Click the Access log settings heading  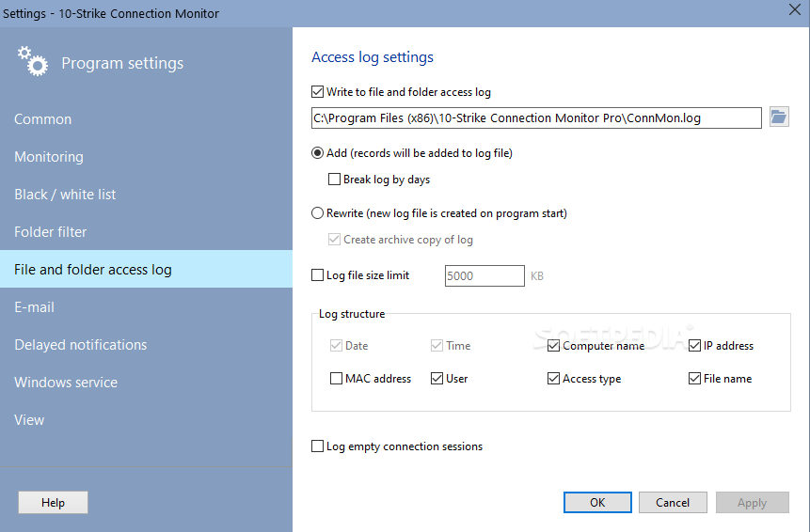pos(373,57)
